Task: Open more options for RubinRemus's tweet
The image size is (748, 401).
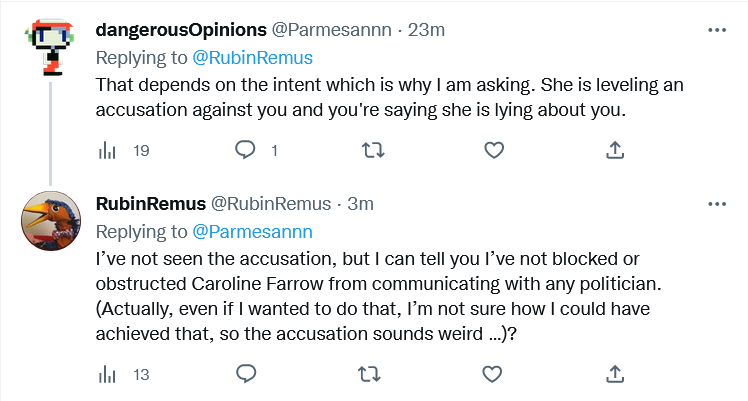Action: [x=717, y=204]
